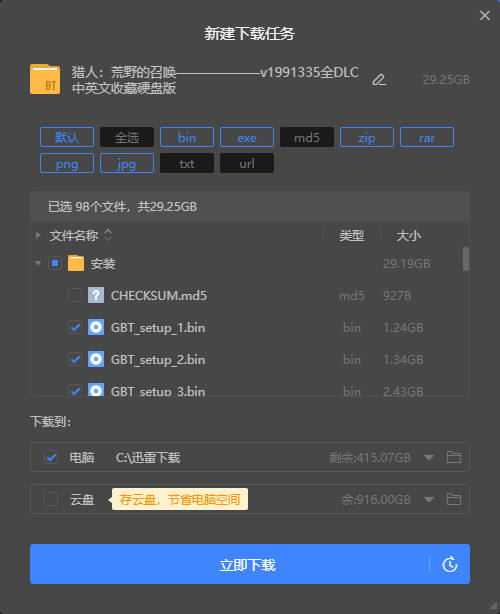Click the 类型 column header
This screenshot has height=614, width=500.
pos(352,236)
